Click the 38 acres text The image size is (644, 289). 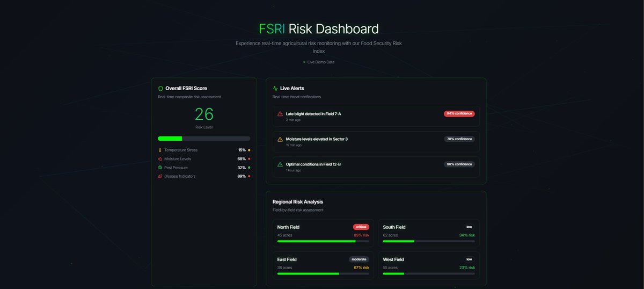coord(284,268)
